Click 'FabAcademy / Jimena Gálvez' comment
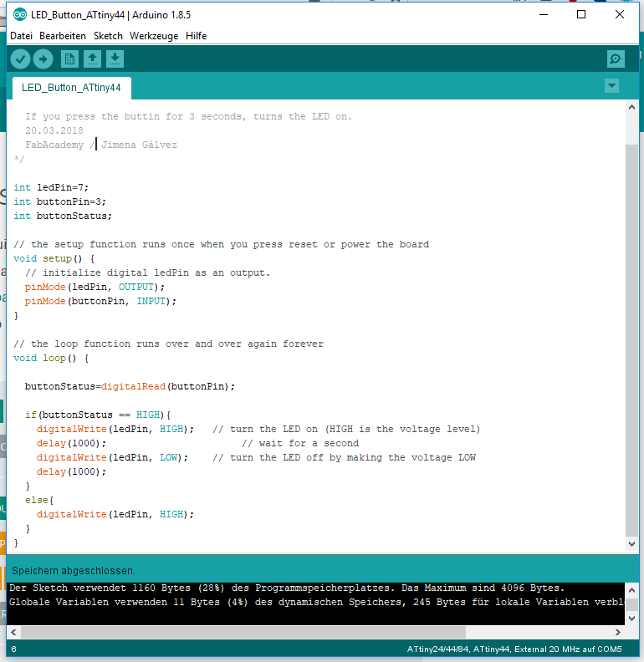644x662 pixels. pyautogui.click(x=101, y=145)
